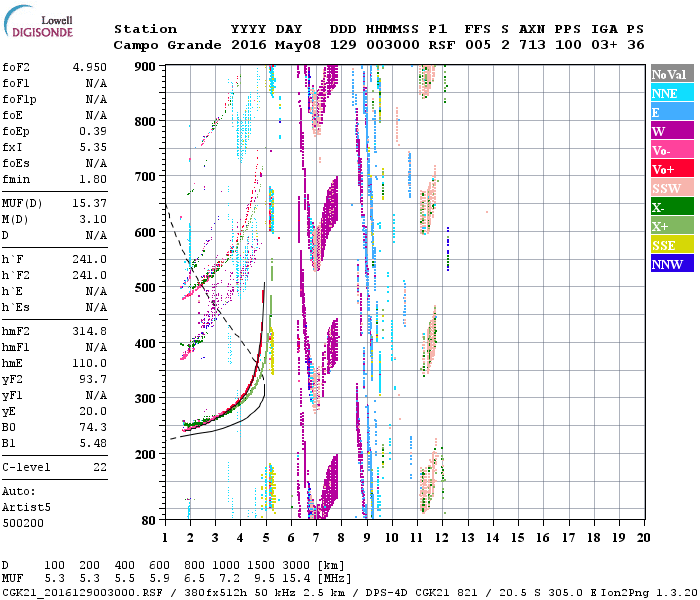
Task: Click the yF2 value 93.7
Action: tap(93, 379)
